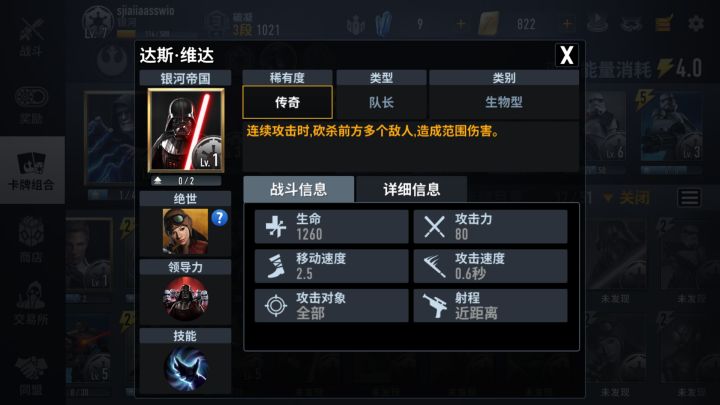This screenshot has height=405, width=720.
Task: Open the 交易所 exchange sidebar icon
Action: 31,304
